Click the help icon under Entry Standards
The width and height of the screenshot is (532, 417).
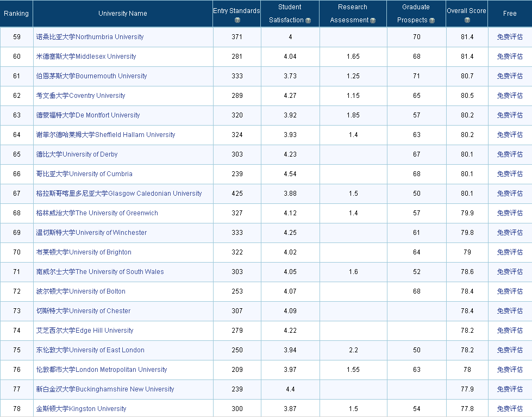tap(237, 20)
